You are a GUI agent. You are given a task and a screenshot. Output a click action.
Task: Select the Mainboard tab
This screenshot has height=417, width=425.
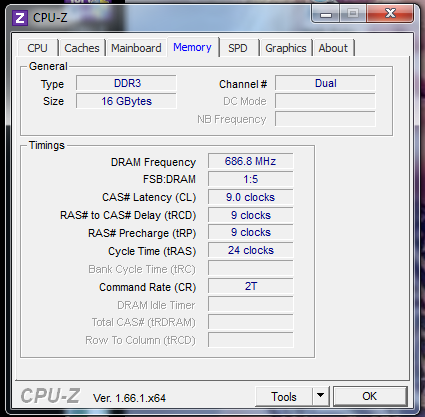point(136,48)
